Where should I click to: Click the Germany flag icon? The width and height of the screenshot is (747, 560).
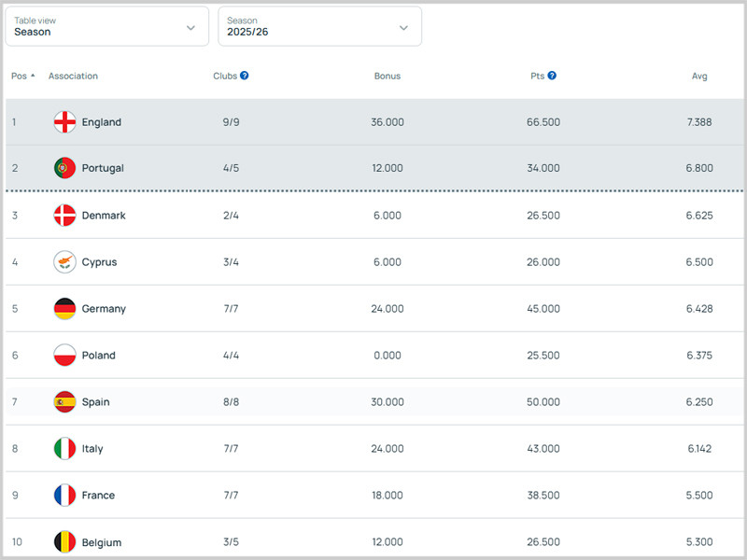click(64, 309)
